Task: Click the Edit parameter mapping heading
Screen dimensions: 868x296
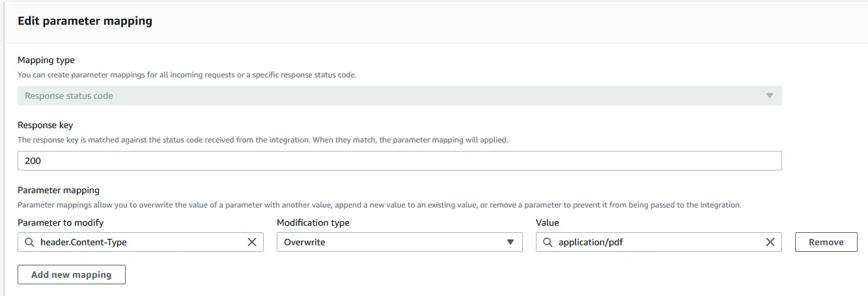Action: [85, 21]
